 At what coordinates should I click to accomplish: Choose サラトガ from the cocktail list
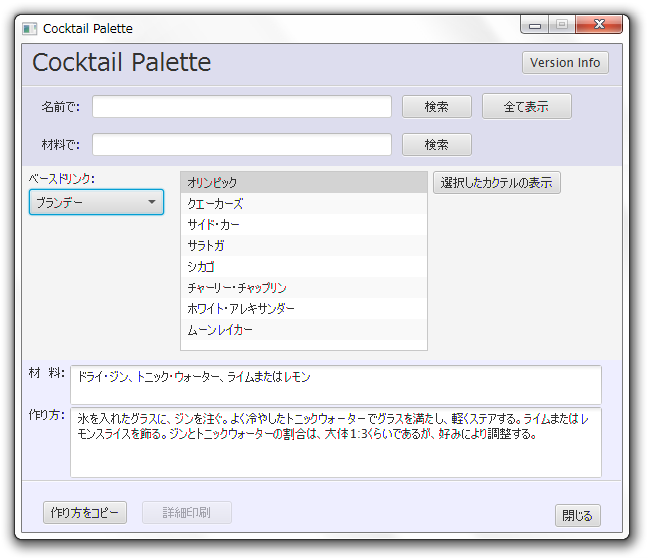pos(303,246)
